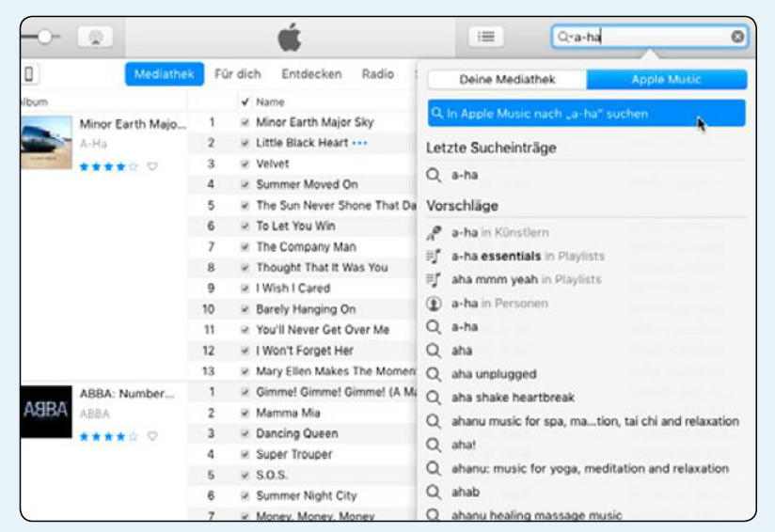The width and height of the screenshot is (775, 532).
Task: Set star rating for ABBA Number Ones album
Action: 109,437
